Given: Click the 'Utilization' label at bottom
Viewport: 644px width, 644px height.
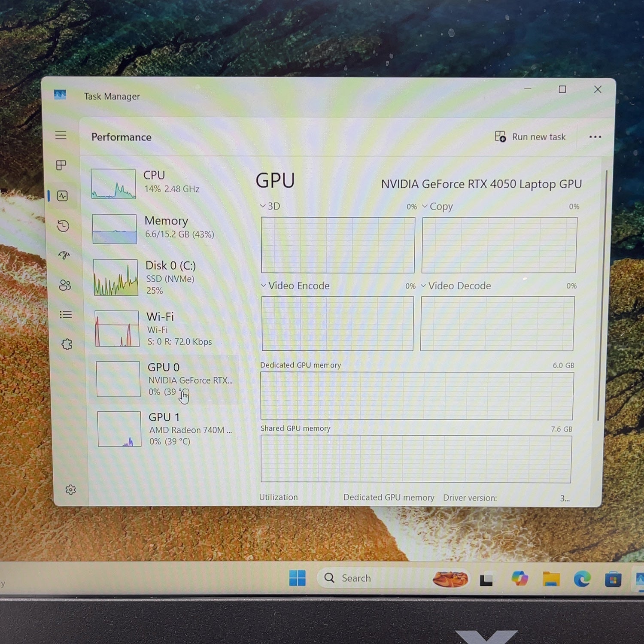Looking at the screenshot, I should pos(278,497).
